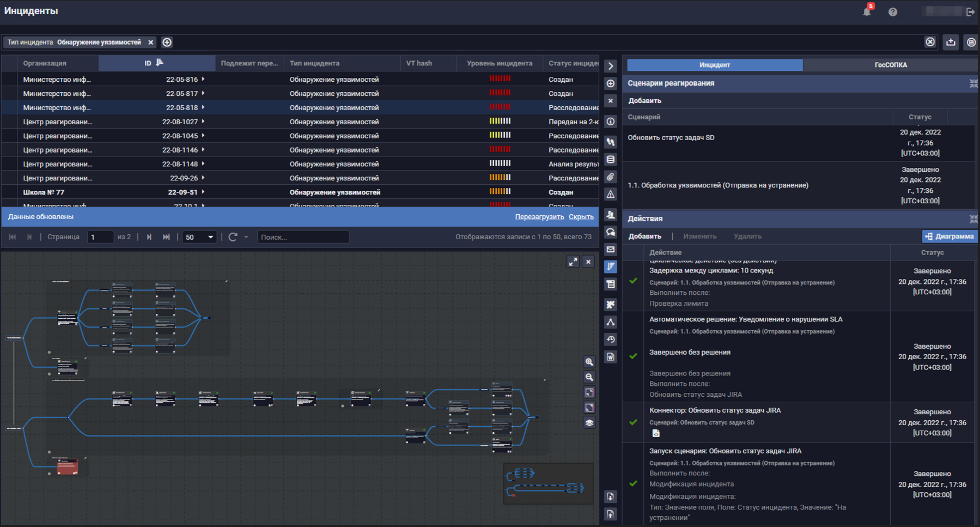Click the help question mark icon
980x527 pixels.
[x=892, y=12]
